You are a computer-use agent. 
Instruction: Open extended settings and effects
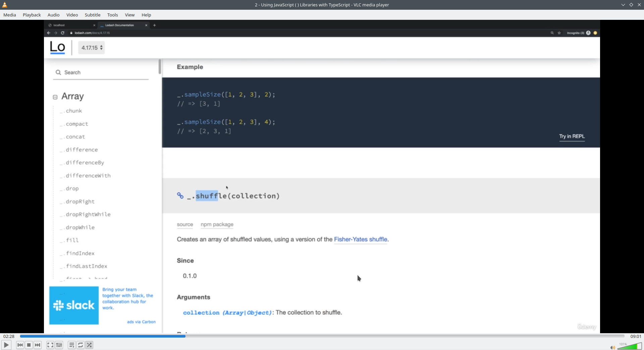pos(59,345)
